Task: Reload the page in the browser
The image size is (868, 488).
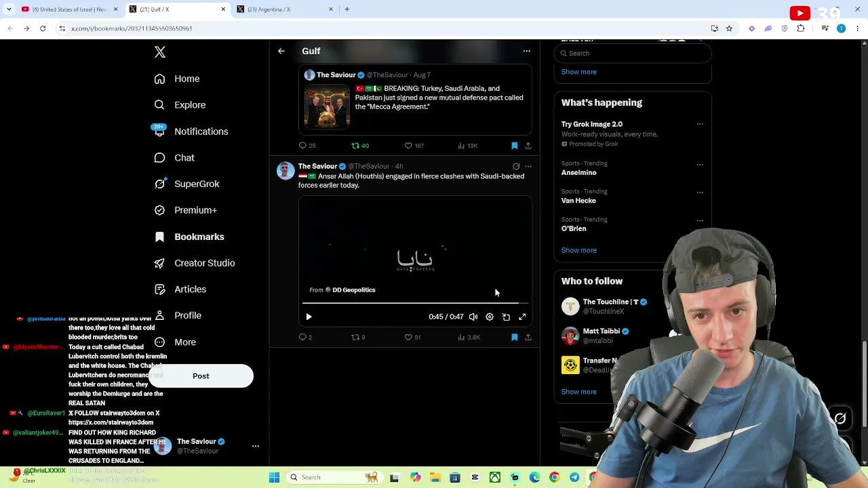Action: [x=43, y=28]
